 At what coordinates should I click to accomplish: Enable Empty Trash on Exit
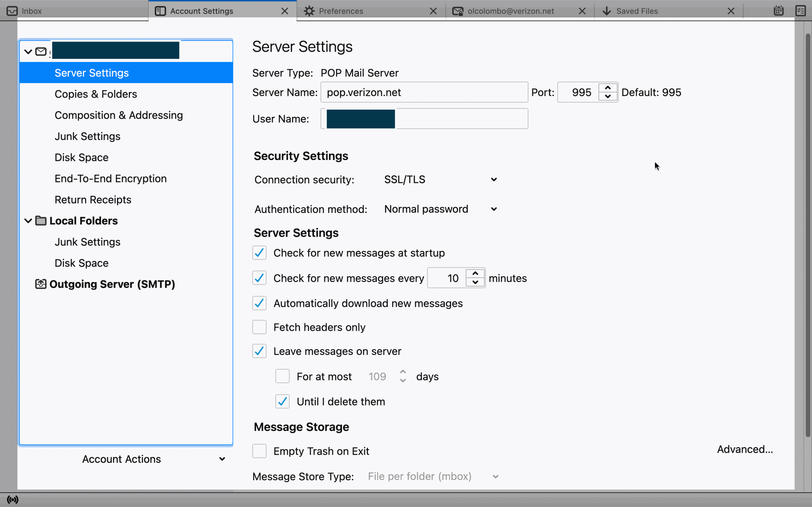pyautogui.click(x=259, y=451)
